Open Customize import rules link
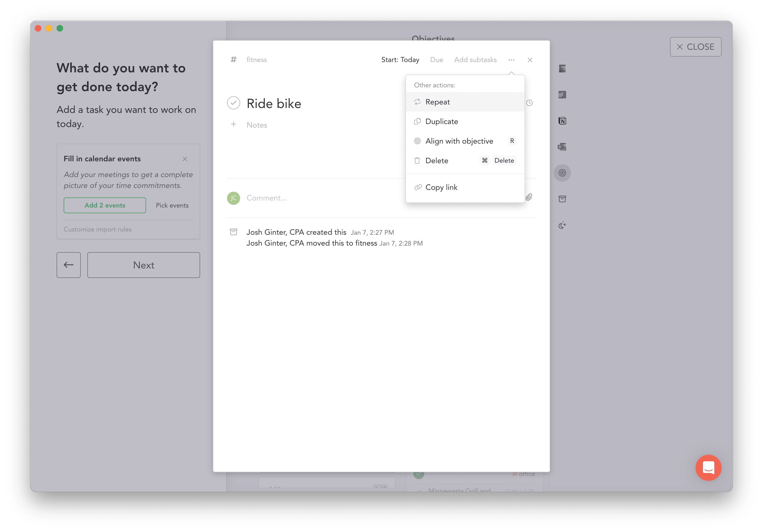This screenshot has height=532, width=763. click(97, 229)
